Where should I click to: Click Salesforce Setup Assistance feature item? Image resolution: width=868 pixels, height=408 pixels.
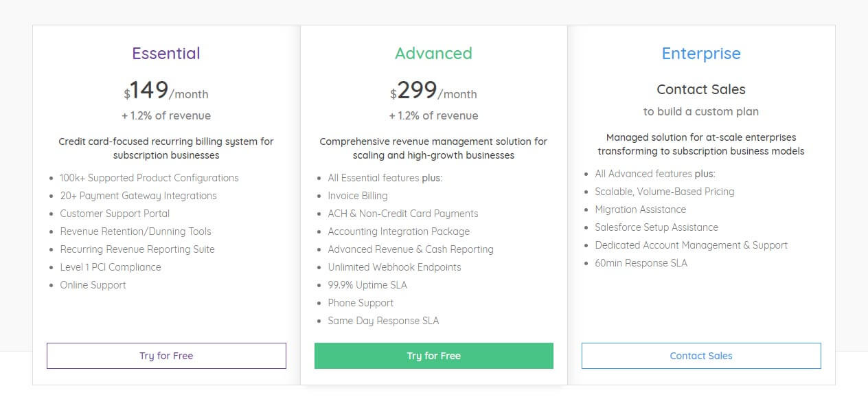[x=656, y=227]
